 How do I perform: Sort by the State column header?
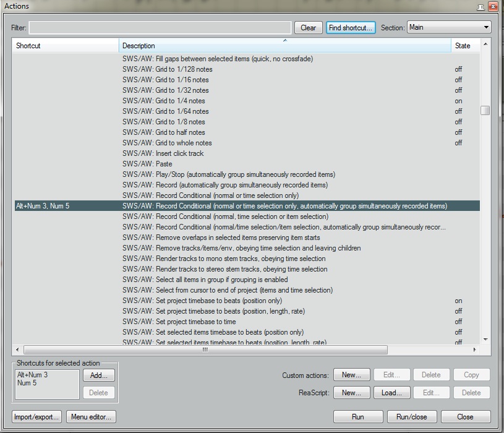click(466, 46)
